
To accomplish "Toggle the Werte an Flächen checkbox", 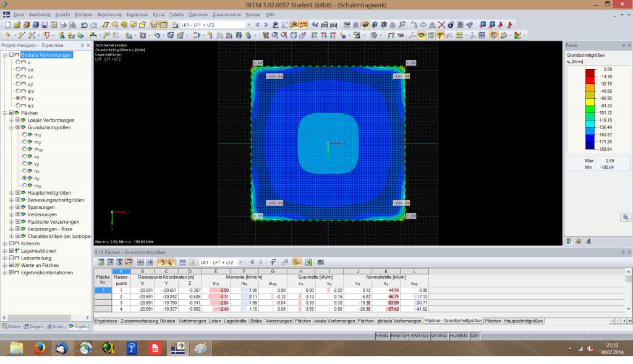I will 11,266.
